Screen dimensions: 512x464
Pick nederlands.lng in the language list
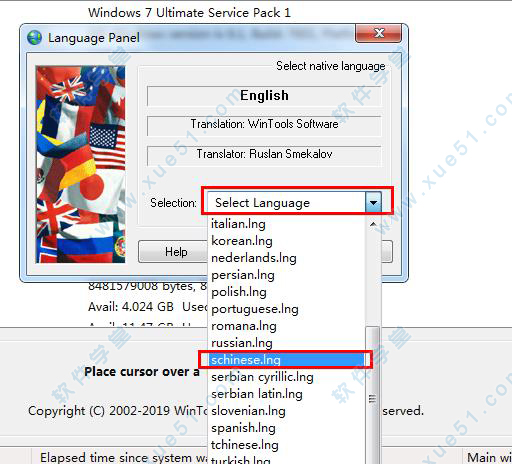(287, 258)
